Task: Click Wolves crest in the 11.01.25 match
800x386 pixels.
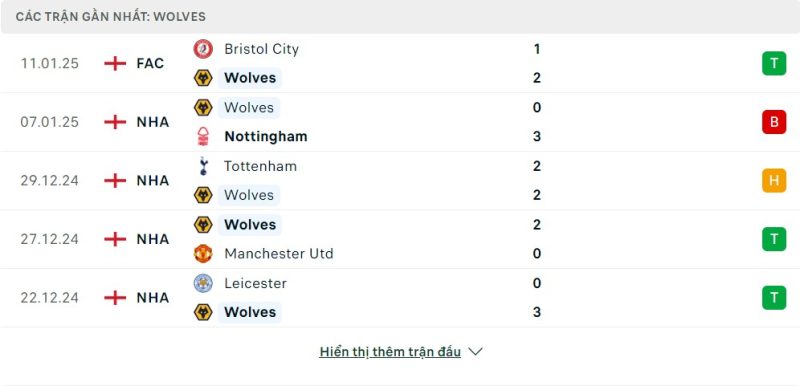Action: [x=203, y=78]
